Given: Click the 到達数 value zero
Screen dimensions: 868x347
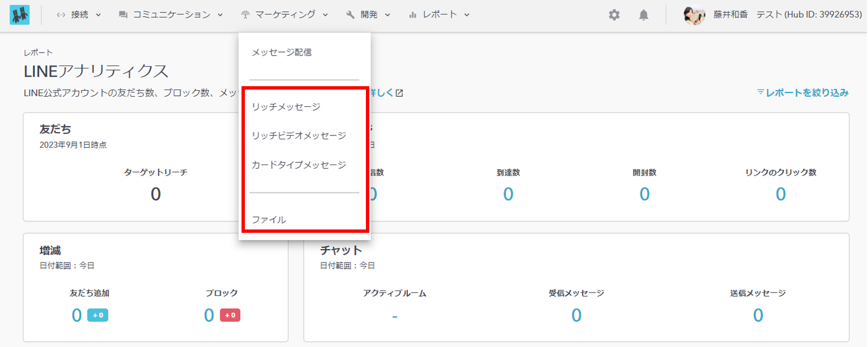Looking at the screenshot, I should click(x=508, y=194).
